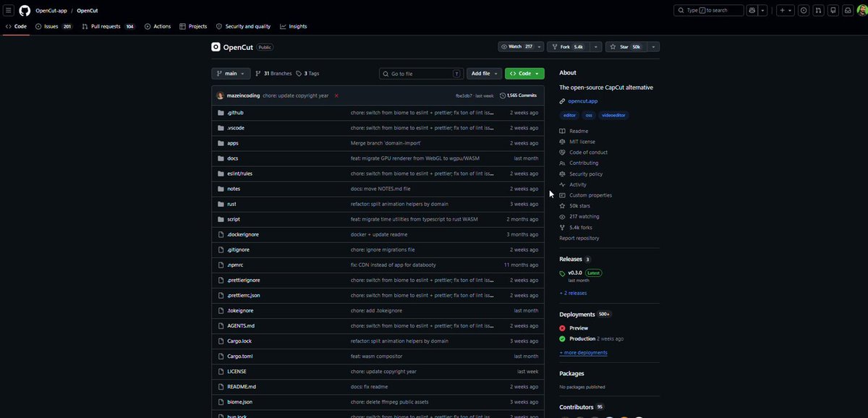Expand the Watch options dropdown arrow

tap(539, 47)
